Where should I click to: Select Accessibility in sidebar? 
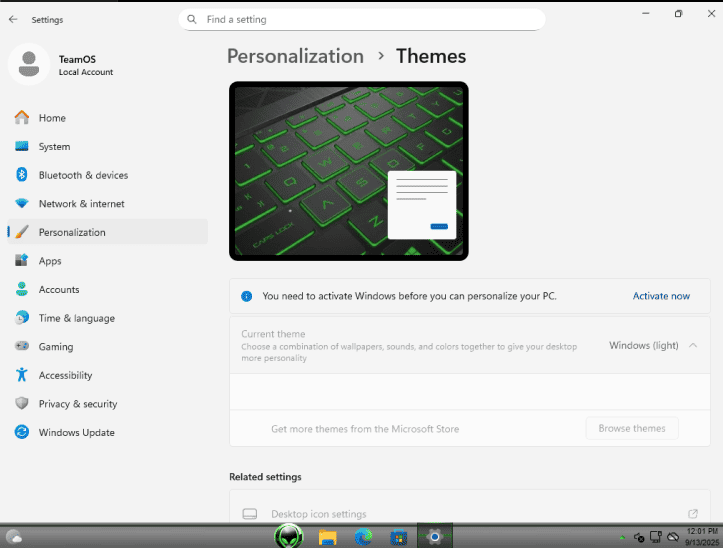pos(107,375)
